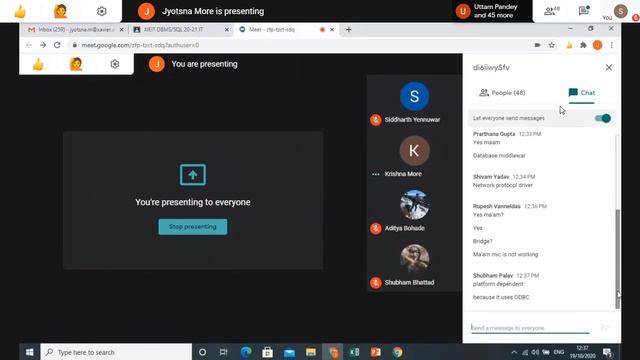640x360 pixels.
Task: Click Siddharth Yennuwar's S avatar
Action: pyautogui.click(x=414, y=96)
